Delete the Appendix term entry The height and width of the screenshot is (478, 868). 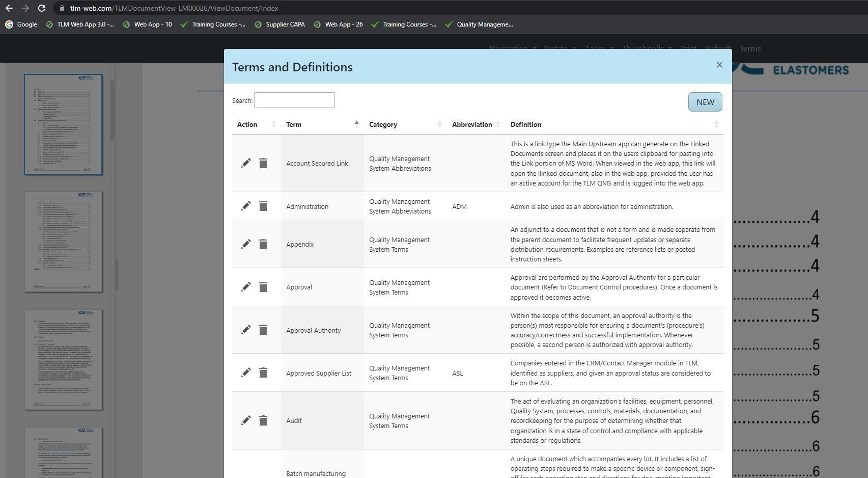click(x=263, y=244)
